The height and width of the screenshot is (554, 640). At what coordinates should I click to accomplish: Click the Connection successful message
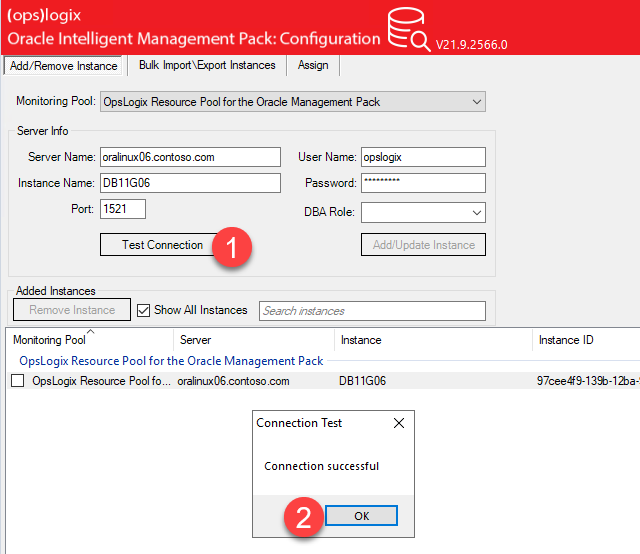(322, 466)
